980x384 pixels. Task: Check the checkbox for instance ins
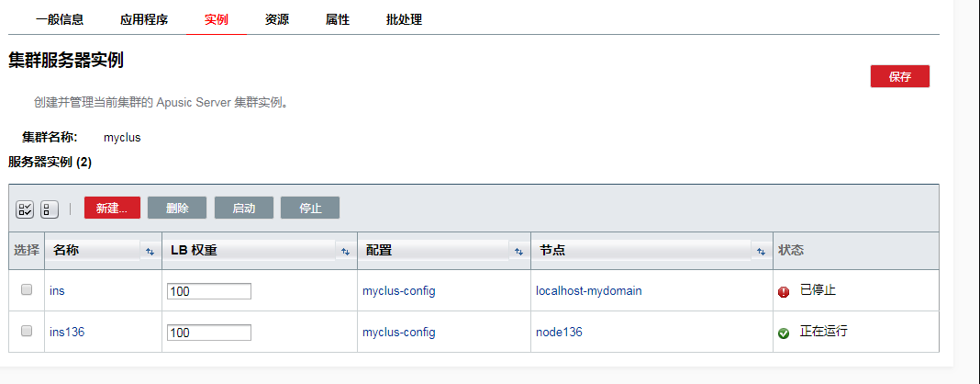coord(27,289)
